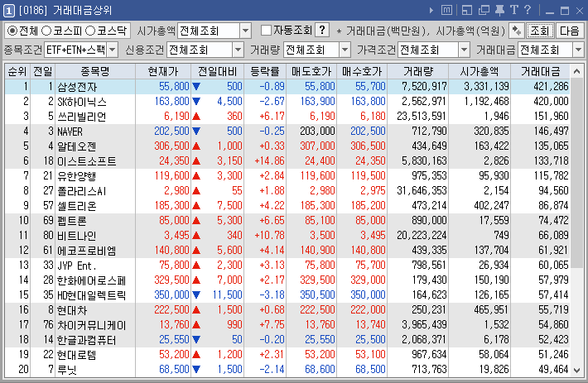Select the 현대로템 stock name
This screenshot has width=588, height=383.
(76, 355)
